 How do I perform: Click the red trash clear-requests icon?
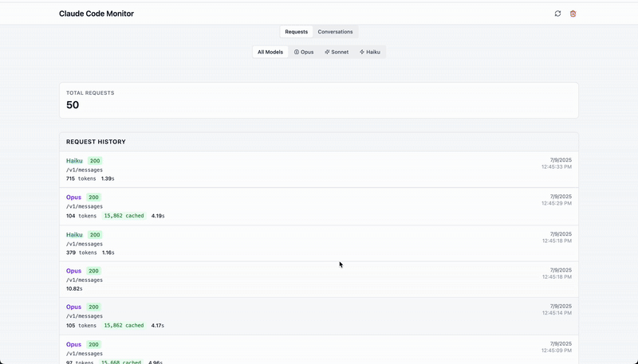pos(573,14)
